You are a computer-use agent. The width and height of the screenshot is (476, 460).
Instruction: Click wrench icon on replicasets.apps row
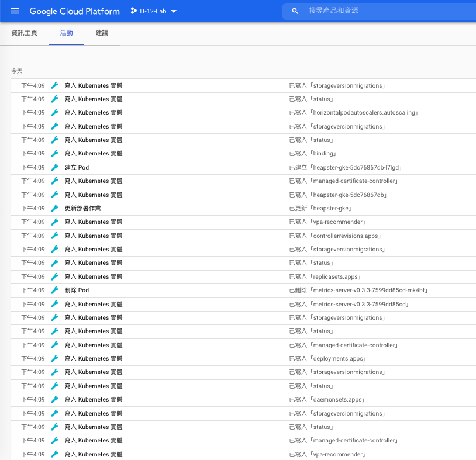tap(55, 276)
